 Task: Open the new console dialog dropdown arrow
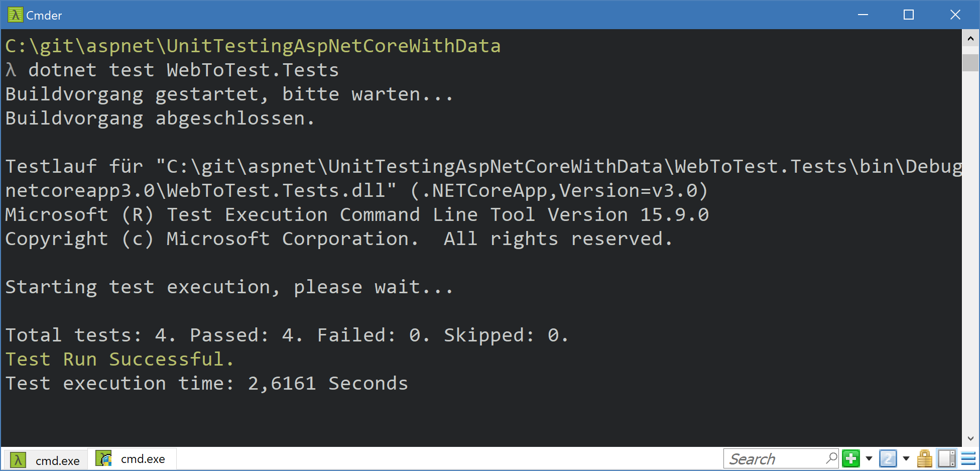click(869, 458)
